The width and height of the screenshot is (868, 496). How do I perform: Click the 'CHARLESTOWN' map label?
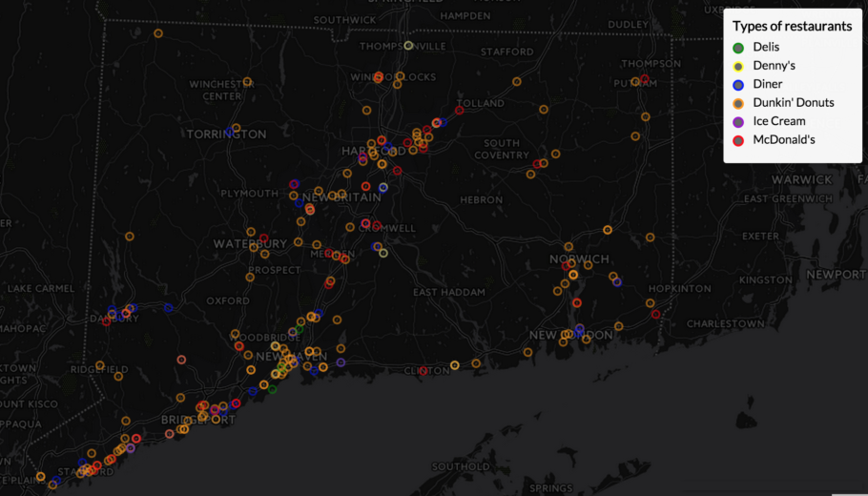pyautogui.click(x=726, y=323)
